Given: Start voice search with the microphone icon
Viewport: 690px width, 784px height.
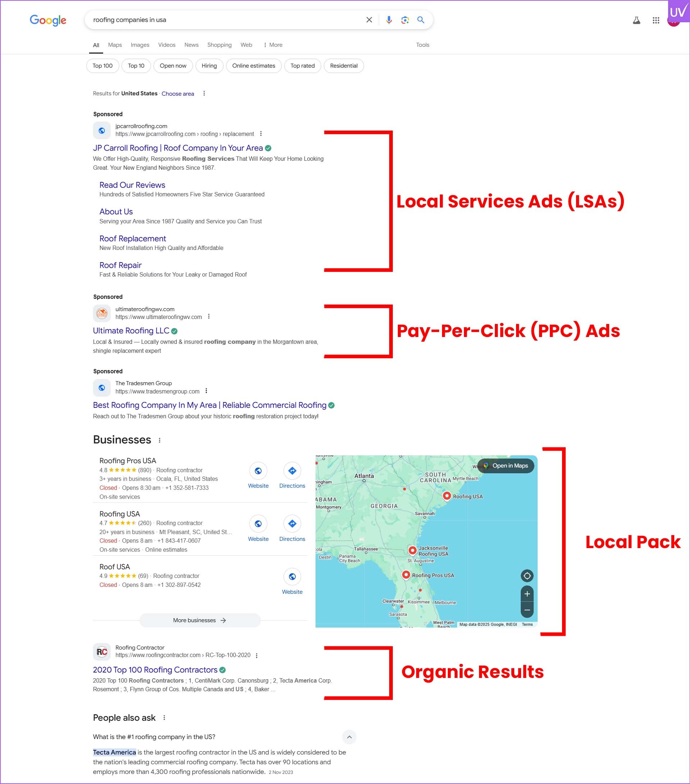Looking at the screenshot, I should (x=389, y=20).
